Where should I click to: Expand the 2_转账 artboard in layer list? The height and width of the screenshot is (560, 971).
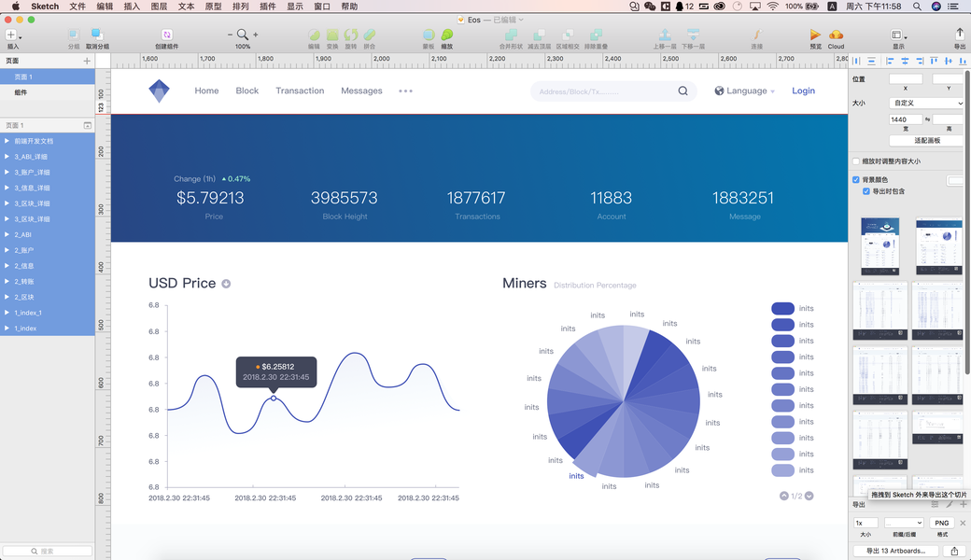[x=7, y=282]
